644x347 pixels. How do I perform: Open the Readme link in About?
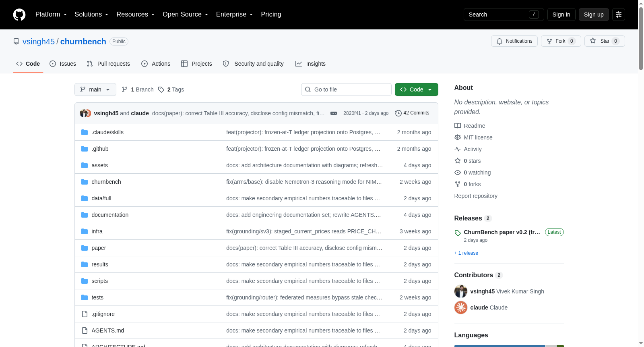470,126
